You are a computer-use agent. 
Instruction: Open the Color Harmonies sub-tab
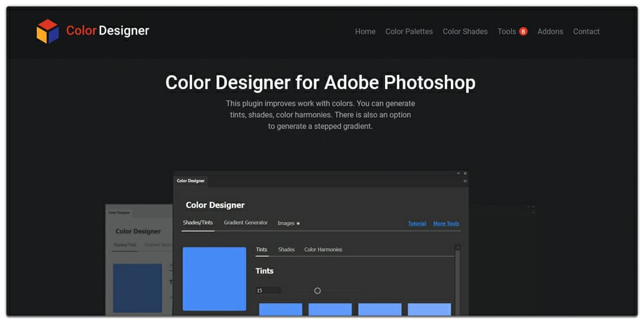(323, 250)
